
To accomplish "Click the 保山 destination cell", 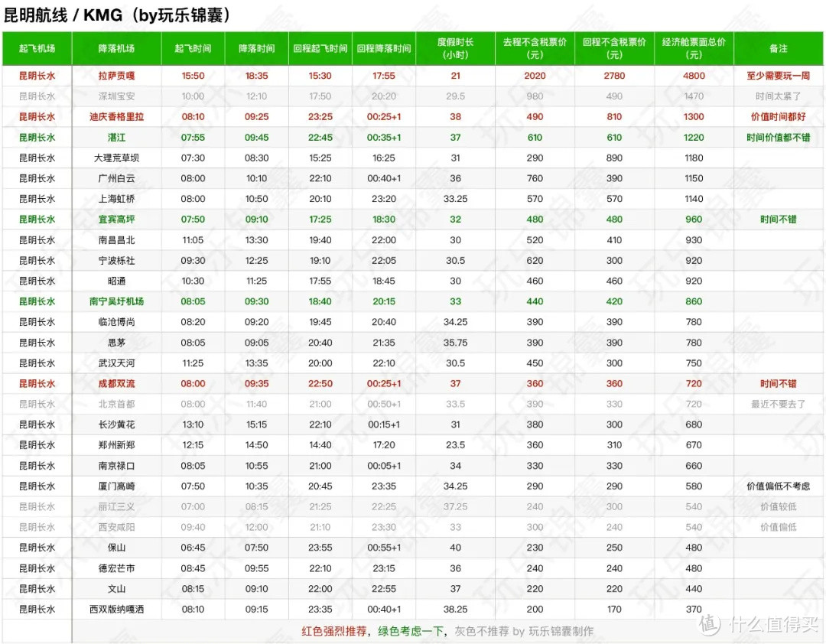I will 116,548.
